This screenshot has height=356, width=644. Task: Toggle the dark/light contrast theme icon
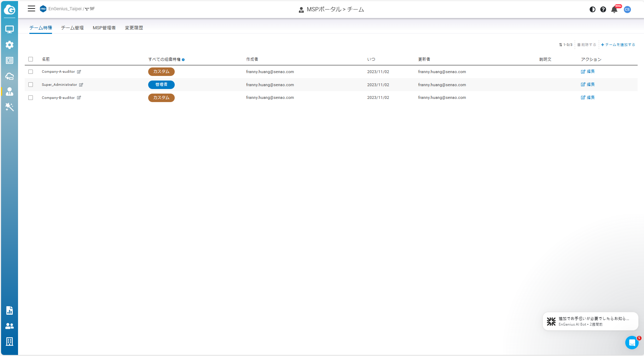click(x=592, y=10)
